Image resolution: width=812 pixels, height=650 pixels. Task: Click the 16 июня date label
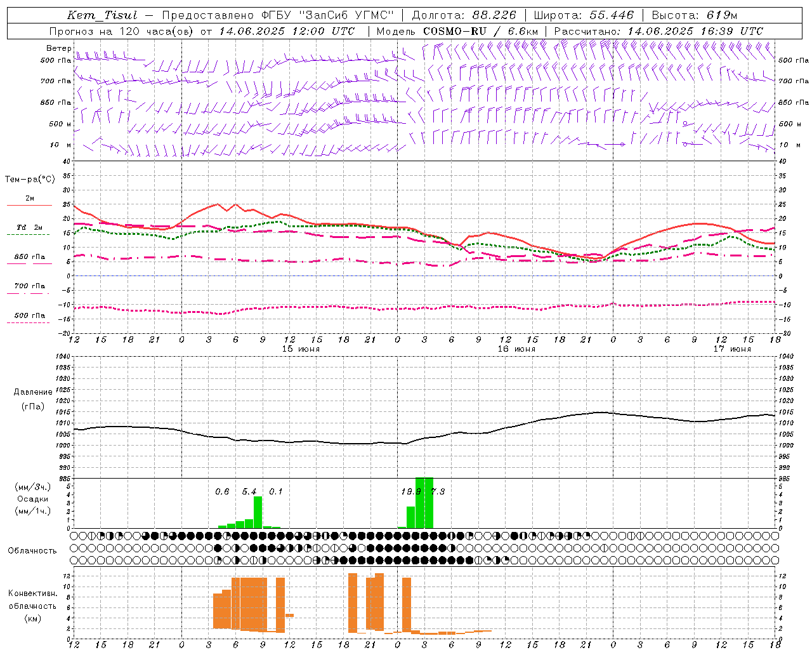pyautogui.click(x=516, y=349)
